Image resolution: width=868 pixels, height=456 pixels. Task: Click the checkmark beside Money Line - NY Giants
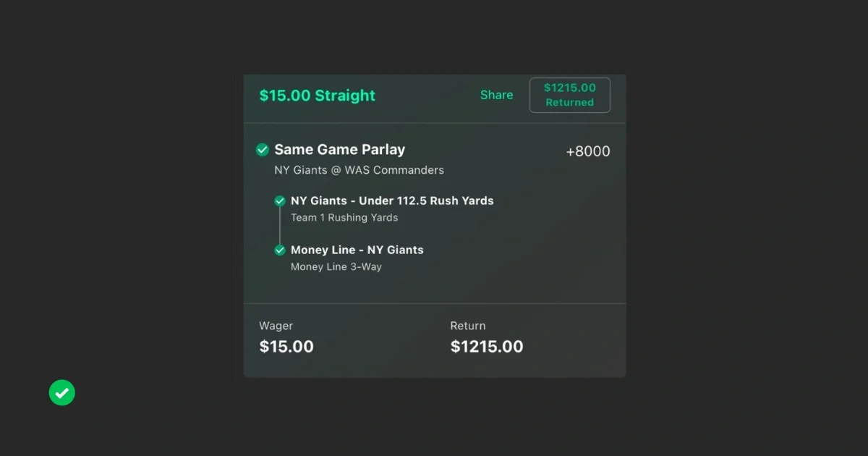coord(279,250)
